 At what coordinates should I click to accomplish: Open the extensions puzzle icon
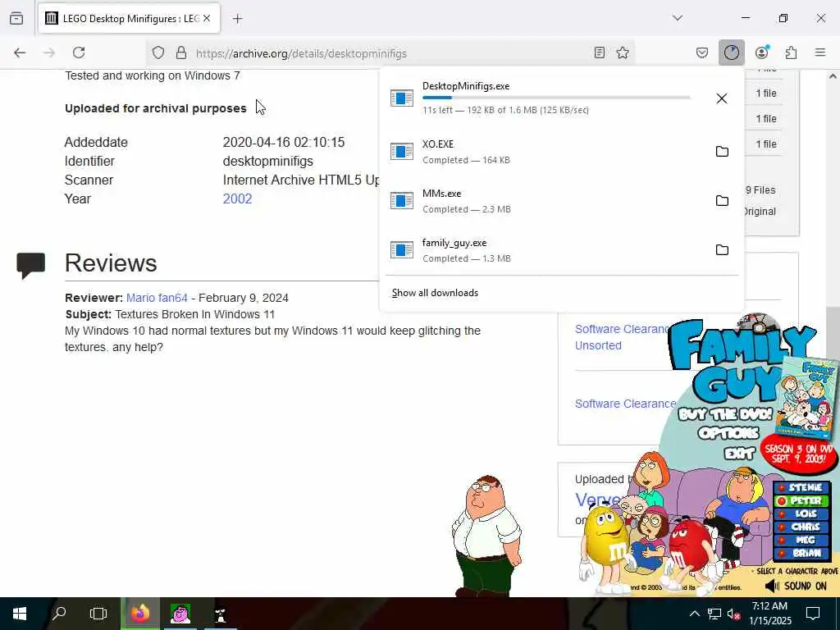(x=791, y=52)
